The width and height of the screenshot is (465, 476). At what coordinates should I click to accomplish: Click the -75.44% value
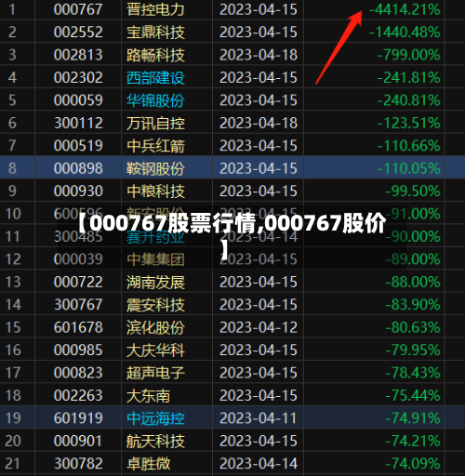(413, 395)
